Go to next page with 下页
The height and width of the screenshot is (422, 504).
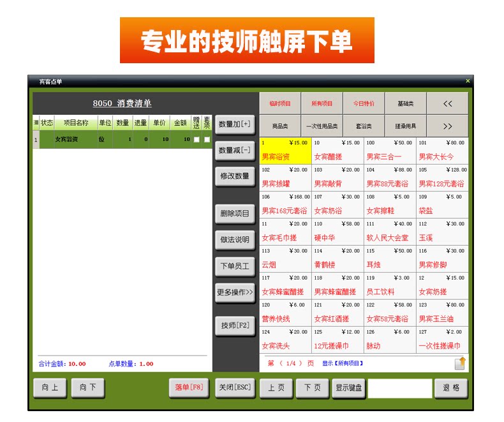click(x=312, y=388)
